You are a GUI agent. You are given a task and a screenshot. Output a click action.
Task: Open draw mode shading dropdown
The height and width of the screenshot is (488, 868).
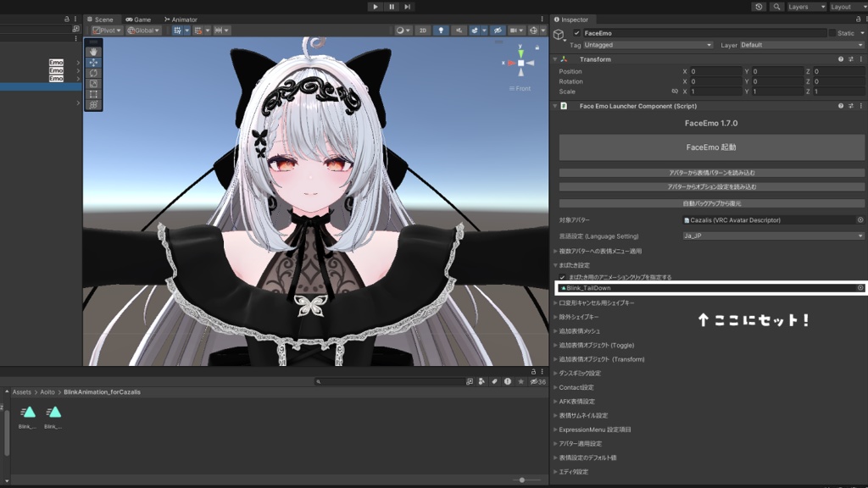[403, 30]
